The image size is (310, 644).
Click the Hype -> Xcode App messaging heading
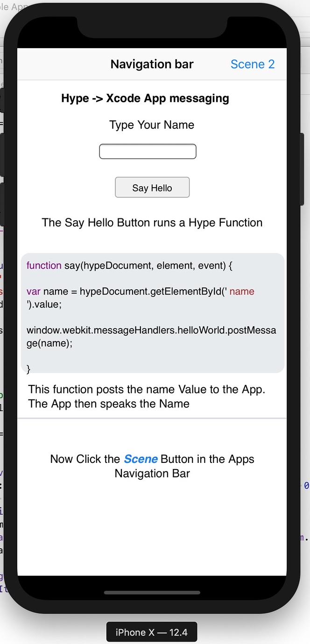[x=145, y=98]
